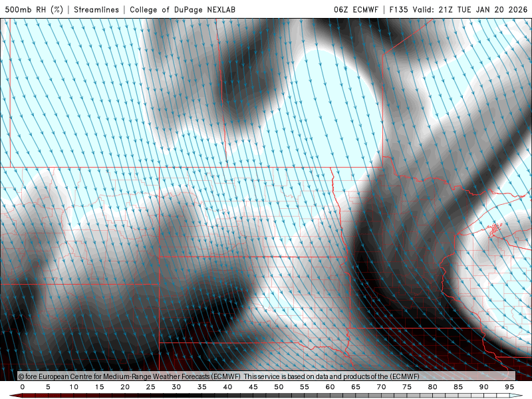Viewport: 532px width, 399px height.
Task: Click the "0" value on color scale
Action: tap(23, 387)
